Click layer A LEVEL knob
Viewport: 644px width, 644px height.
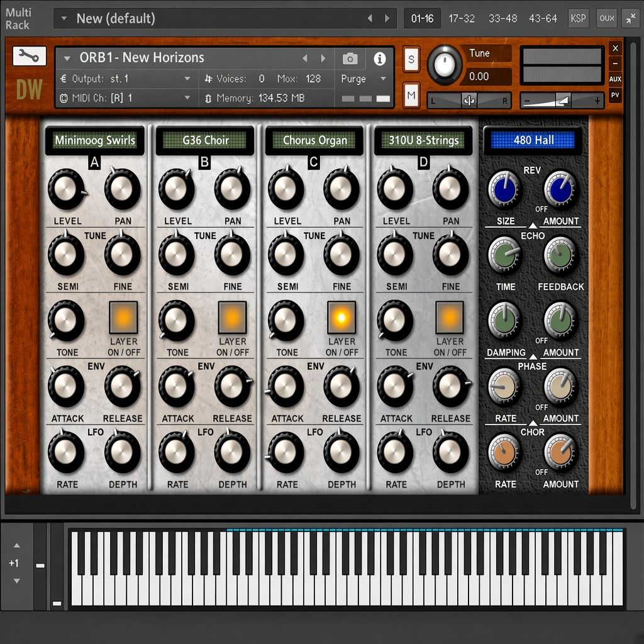[x=65, y=189]
